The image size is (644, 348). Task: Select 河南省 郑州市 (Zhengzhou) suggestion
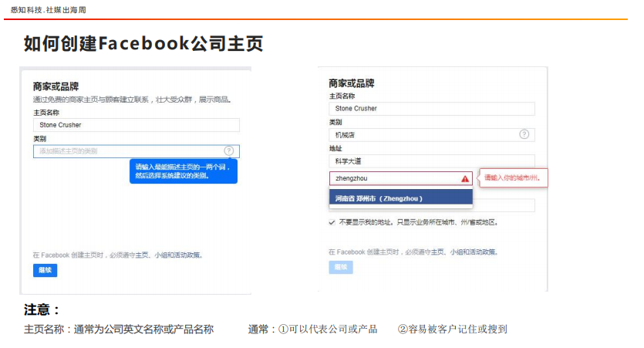click(x=401, y=198)
